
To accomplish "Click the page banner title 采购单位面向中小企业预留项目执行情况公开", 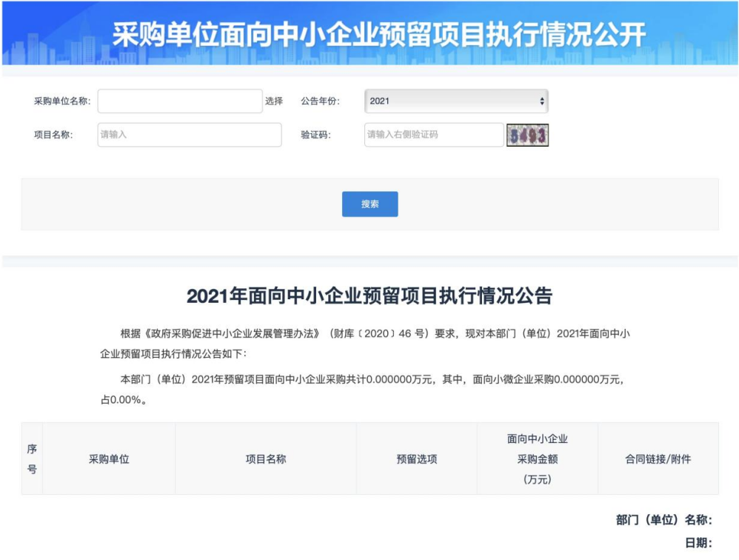I will click(x=378, y=35).
